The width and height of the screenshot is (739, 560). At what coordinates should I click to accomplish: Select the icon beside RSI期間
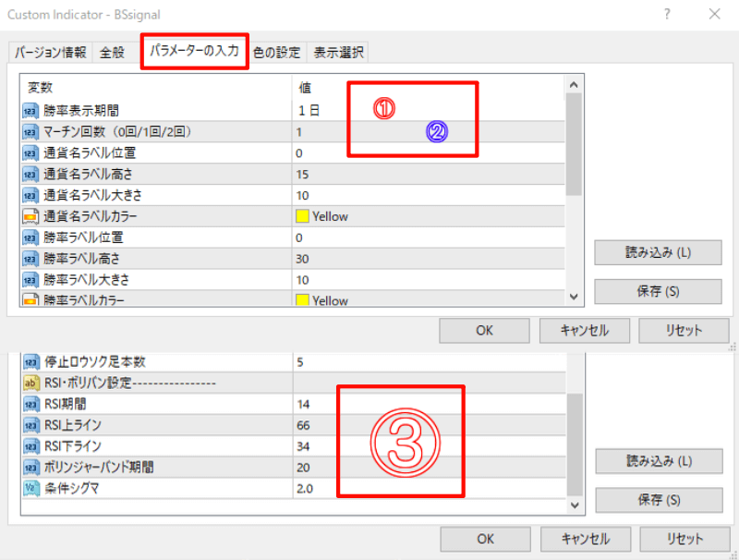30,404
